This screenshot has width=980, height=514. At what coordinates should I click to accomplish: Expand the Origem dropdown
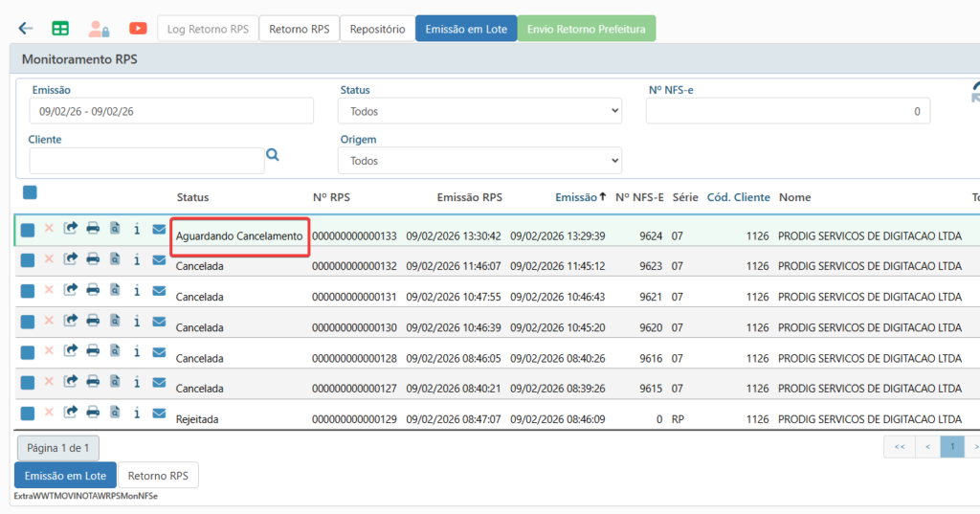[479, 161]
